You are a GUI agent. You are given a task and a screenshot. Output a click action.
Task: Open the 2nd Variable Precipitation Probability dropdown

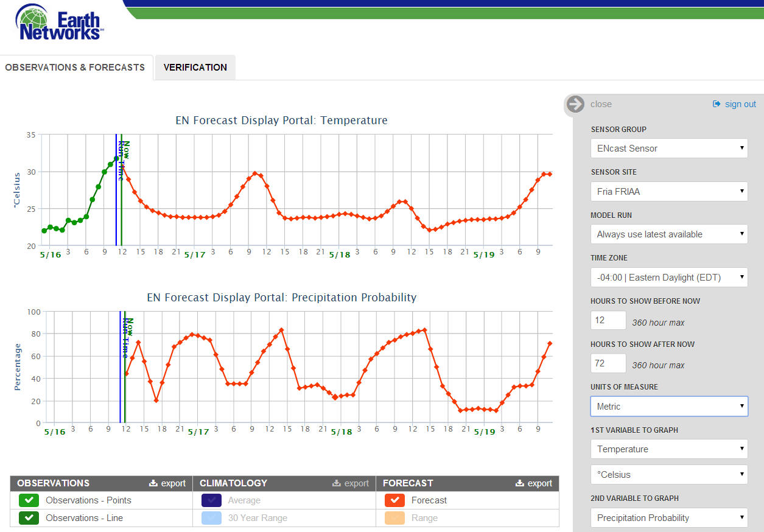click(669, 517)
